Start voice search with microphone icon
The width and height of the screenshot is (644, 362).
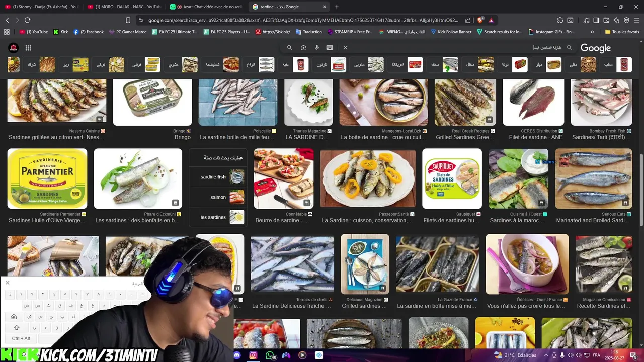pos(317,48)
